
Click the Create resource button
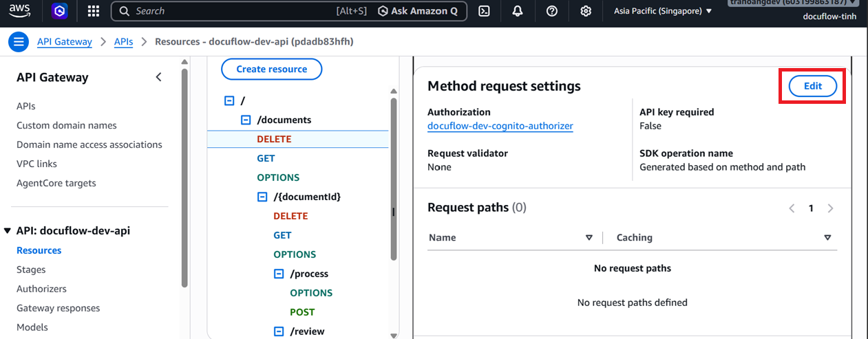point(272,69)
